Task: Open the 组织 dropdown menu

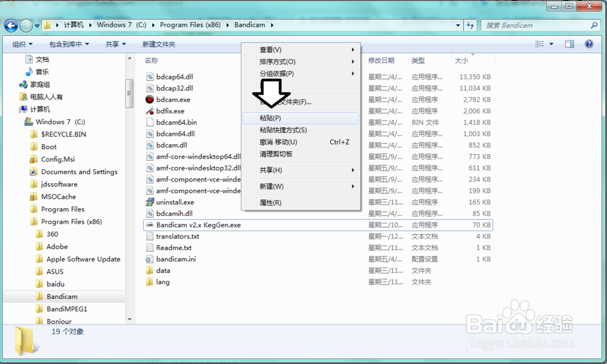Action: 22,44
